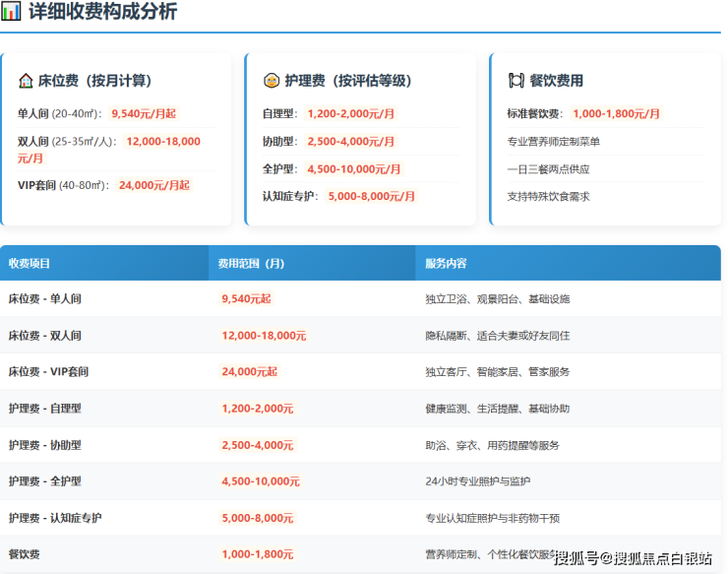Click the 搜狐号@搜狐焦点白银站 watermark

click(633, 559)
